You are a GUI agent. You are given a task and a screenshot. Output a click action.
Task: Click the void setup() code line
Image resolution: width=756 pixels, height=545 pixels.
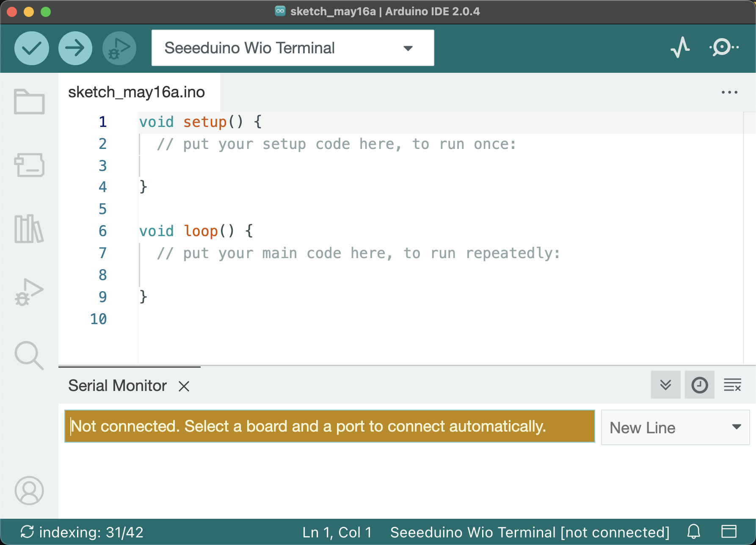pyautogui.click(x=201, y=122)
